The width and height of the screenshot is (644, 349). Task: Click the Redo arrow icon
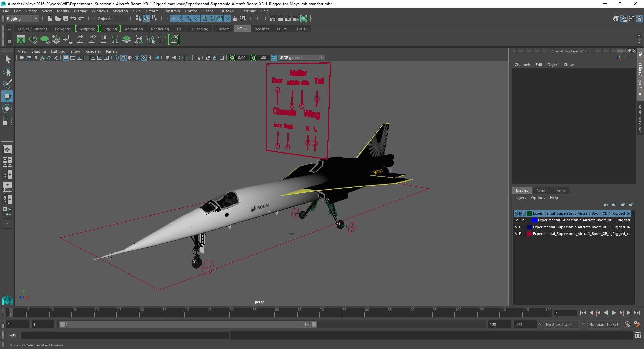tap(81, 19)
